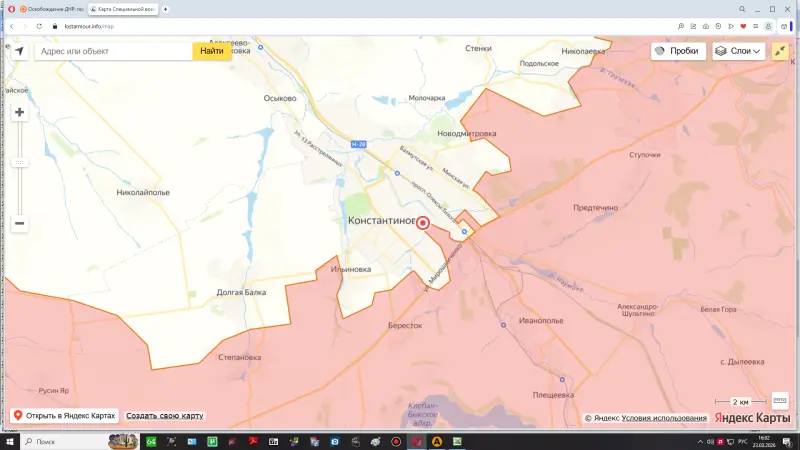Screen dimensions: 800x450
Task: Open the Условия использования link
Action: 664,418
